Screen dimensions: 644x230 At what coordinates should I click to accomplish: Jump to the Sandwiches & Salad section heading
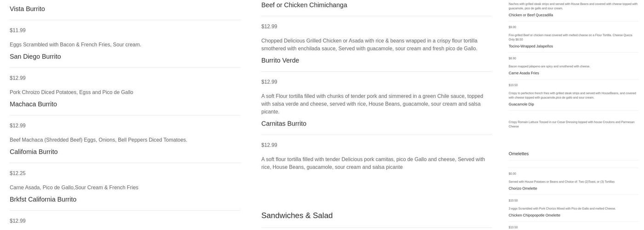click(297, 215)
